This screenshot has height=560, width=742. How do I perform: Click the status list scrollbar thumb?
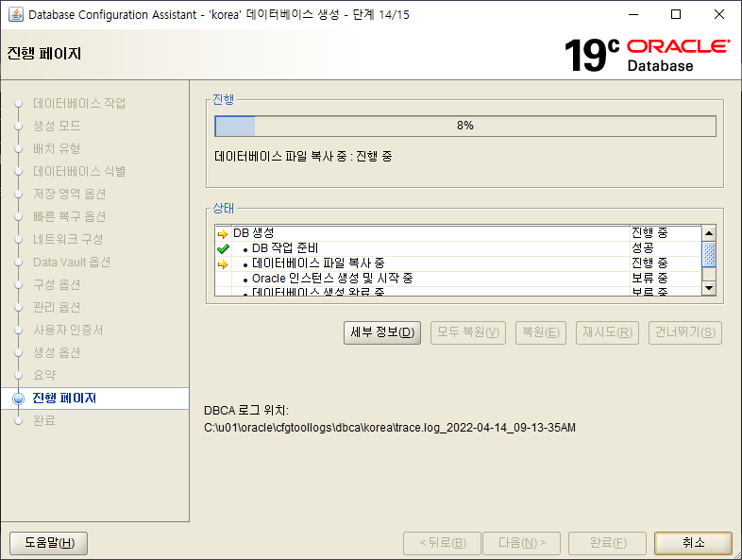[x=708, y=254]
